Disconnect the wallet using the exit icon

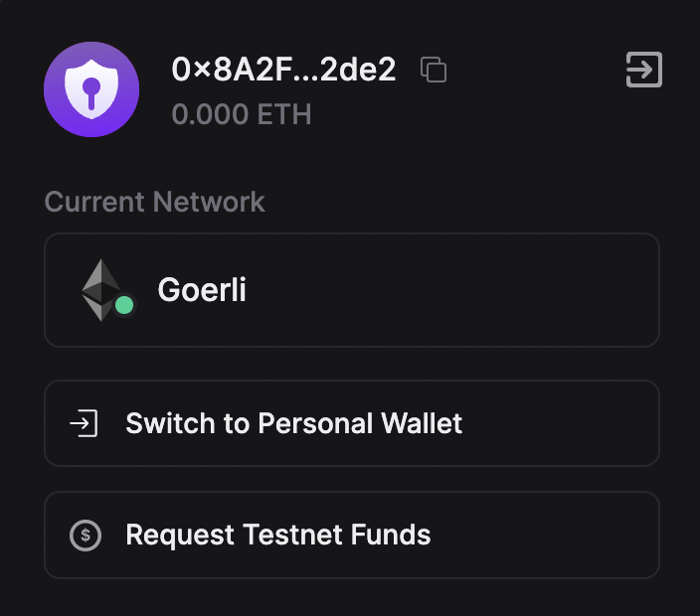tap(643, 70)
